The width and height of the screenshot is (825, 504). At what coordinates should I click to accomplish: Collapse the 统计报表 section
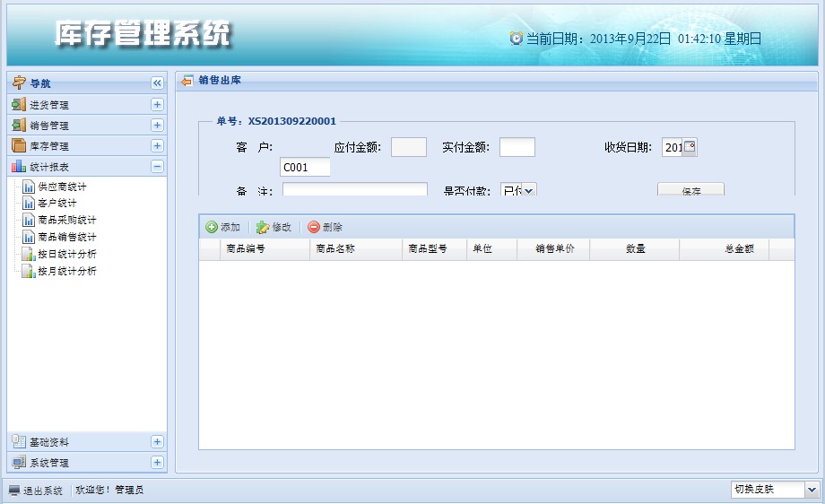click(157, 167)
